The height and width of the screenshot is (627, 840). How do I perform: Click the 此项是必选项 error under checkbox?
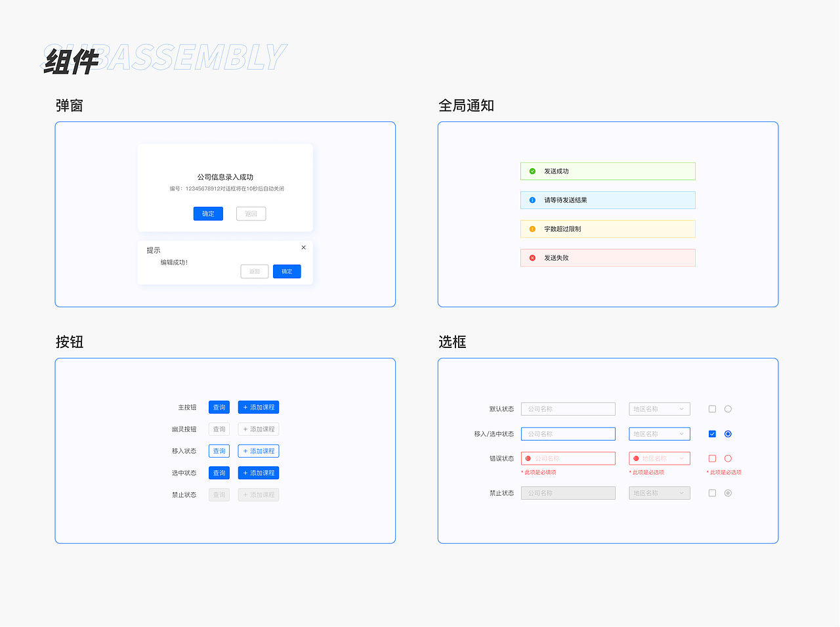(x=724, y=473)
